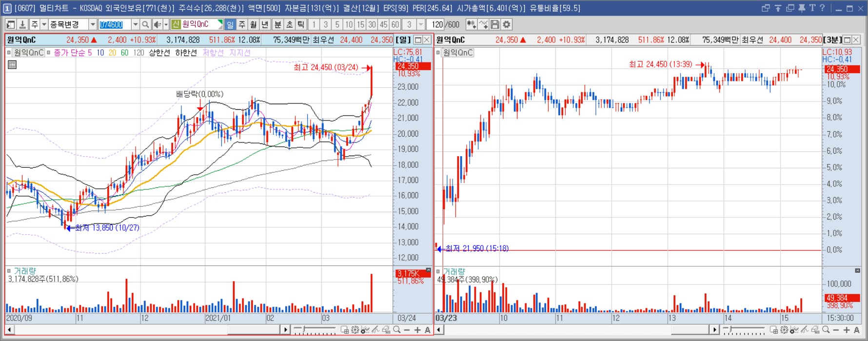Click the line tool icon beside candlestick icon
This screenshot has width=868, height=341.
pyautogui.click(x=483, y=24)
